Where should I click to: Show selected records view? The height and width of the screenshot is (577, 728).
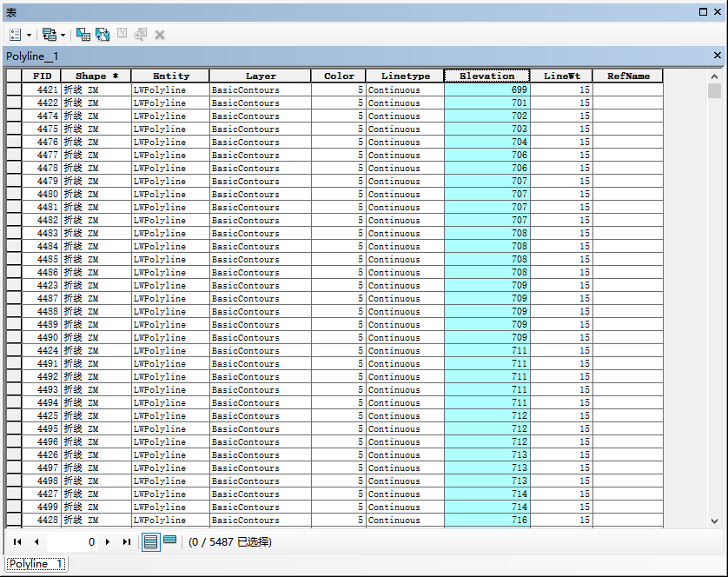170,540
